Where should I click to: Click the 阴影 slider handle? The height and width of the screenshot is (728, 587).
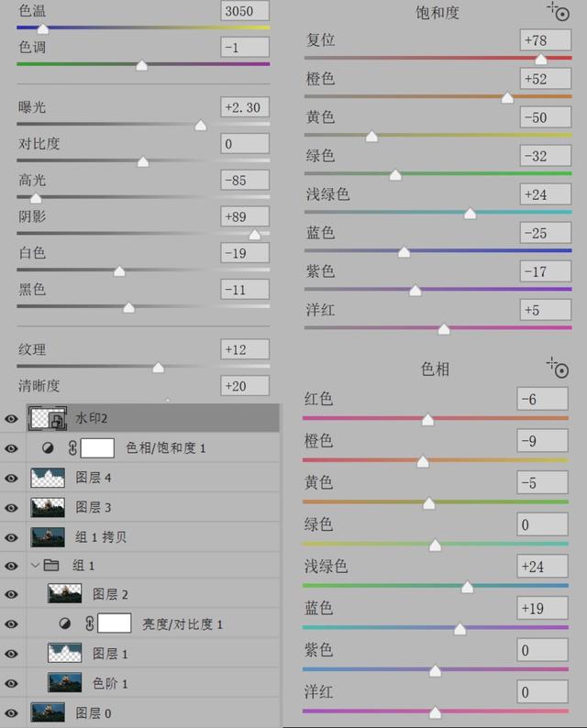pyautogui.click(x=254, y=235)
